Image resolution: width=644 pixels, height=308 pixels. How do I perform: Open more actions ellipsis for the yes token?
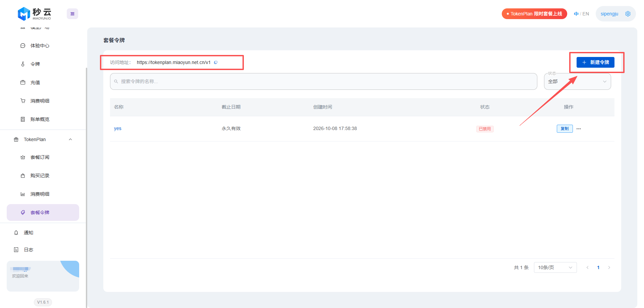(x=579, y=129)
